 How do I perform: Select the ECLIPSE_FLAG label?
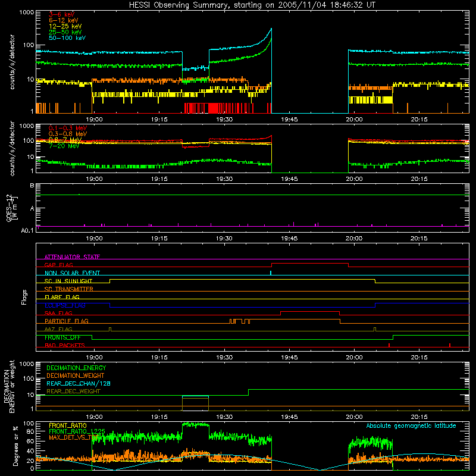coord(65,305)
